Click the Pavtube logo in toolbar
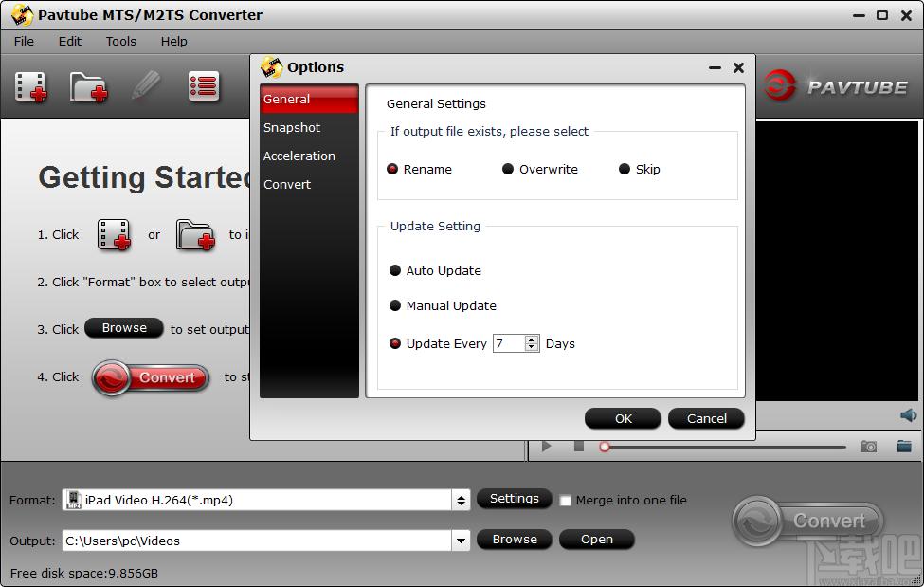 [x=836, y=86]
